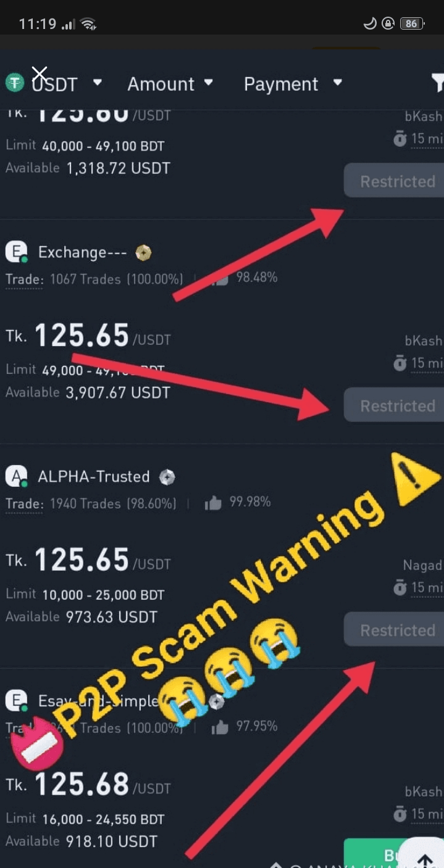Tap the gold badge beside Exchange---
The width and height of the screenshot is (444, 868).
tap(143, 252)
